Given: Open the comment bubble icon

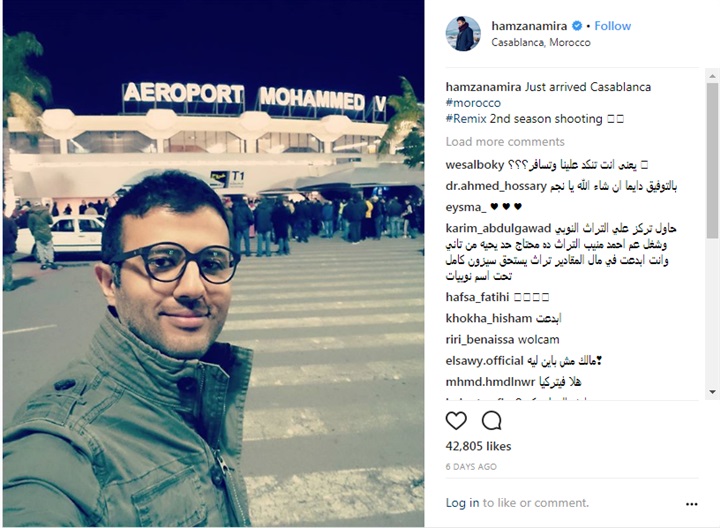Looking at the screenshot, I should pyautogui.click(x=491, y=421).
